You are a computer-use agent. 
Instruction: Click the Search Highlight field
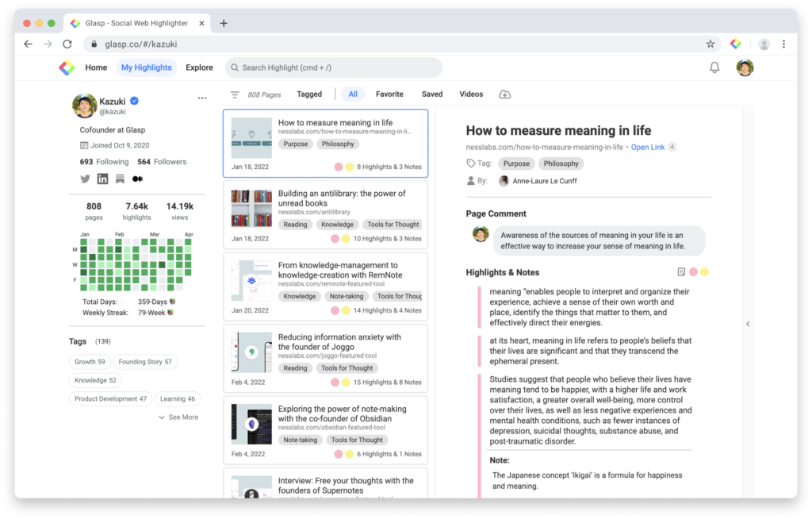pos(334,68)
